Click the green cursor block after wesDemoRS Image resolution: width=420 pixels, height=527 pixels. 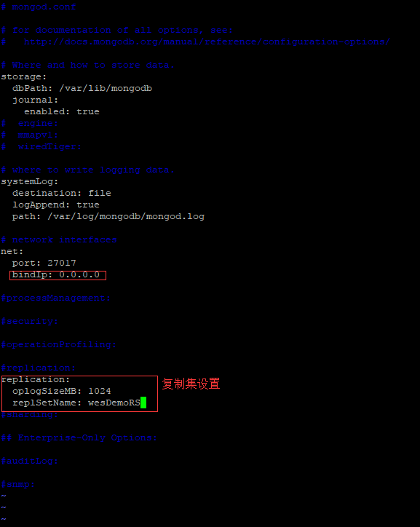point(143,403)
